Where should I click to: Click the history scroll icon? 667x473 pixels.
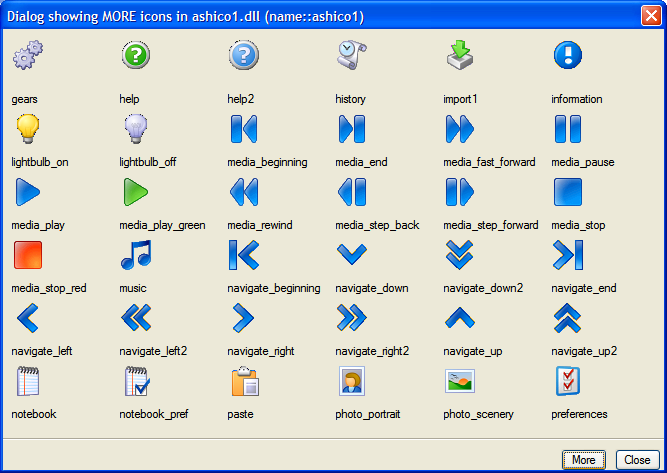pyautogui.click(x=351, y=56)
